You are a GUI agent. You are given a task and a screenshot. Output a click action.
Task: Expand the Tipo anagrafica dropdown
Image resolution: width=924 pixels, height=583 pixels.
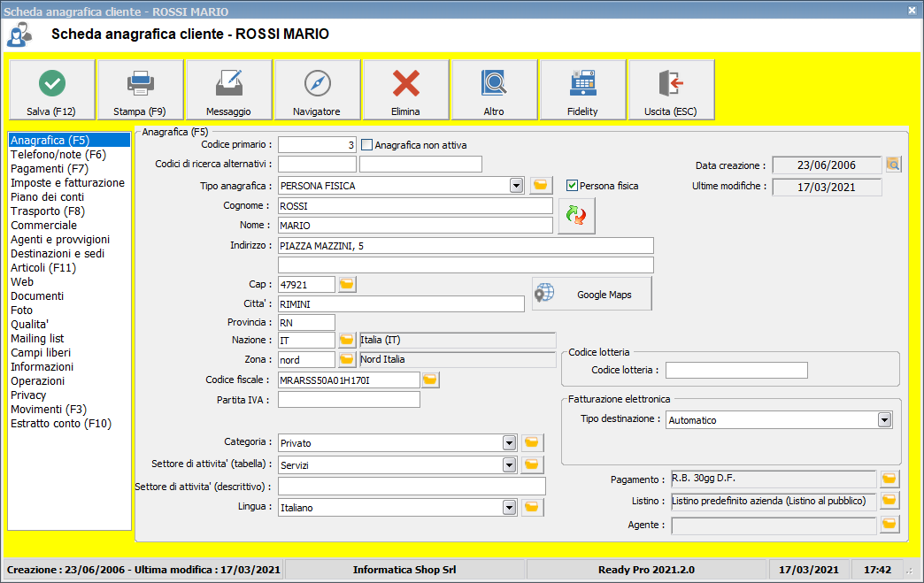[516, 186]
